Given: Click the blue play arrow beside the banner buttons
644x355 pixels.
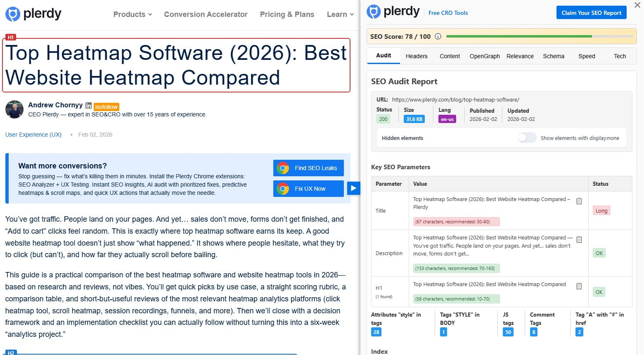Looking at the screenshot, I should pos(354,188).
